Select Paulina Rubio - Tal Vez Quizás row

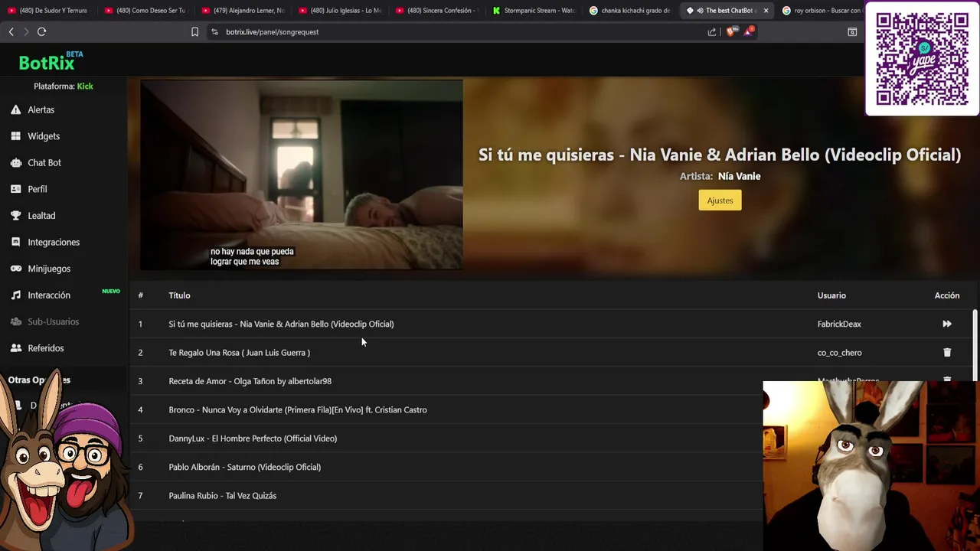pyautogui.click(x=222, y=496)
